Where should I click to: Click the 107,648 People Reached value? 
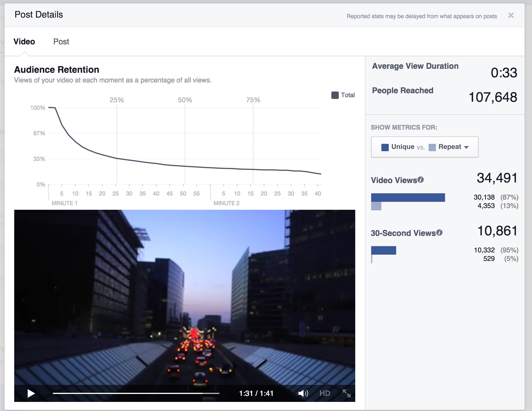493,97
